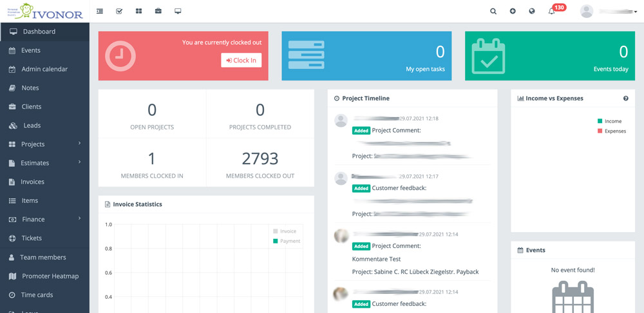This screenshot has width=644, height=313.
Task: Click the monitor icon in top toolbar
Action: 178,11
